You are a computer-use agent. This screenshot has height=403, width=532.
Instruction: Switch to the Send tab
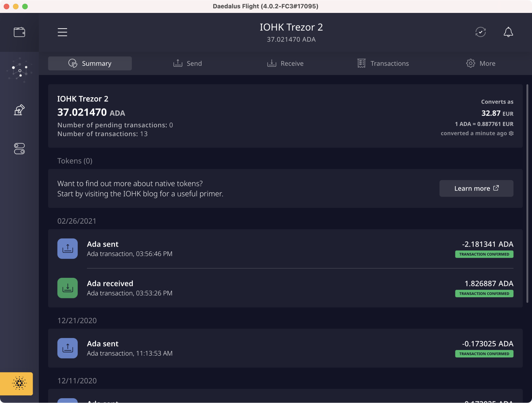188,63
